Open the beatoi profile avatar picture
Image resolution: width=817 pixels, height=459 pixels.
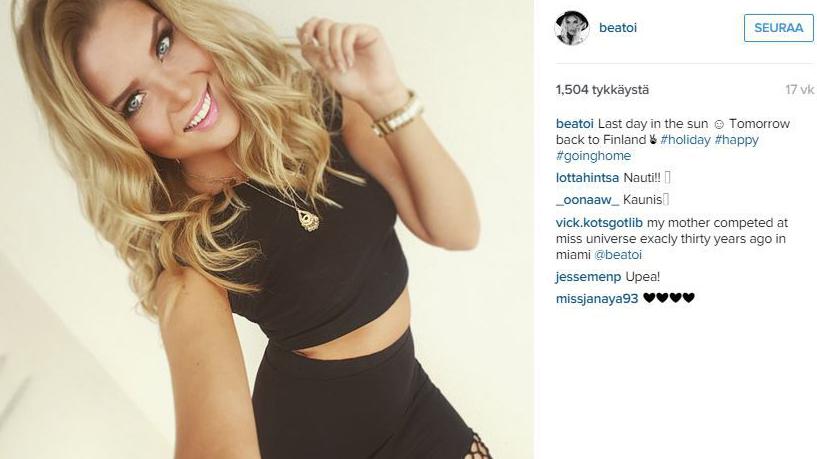(572, 28)
